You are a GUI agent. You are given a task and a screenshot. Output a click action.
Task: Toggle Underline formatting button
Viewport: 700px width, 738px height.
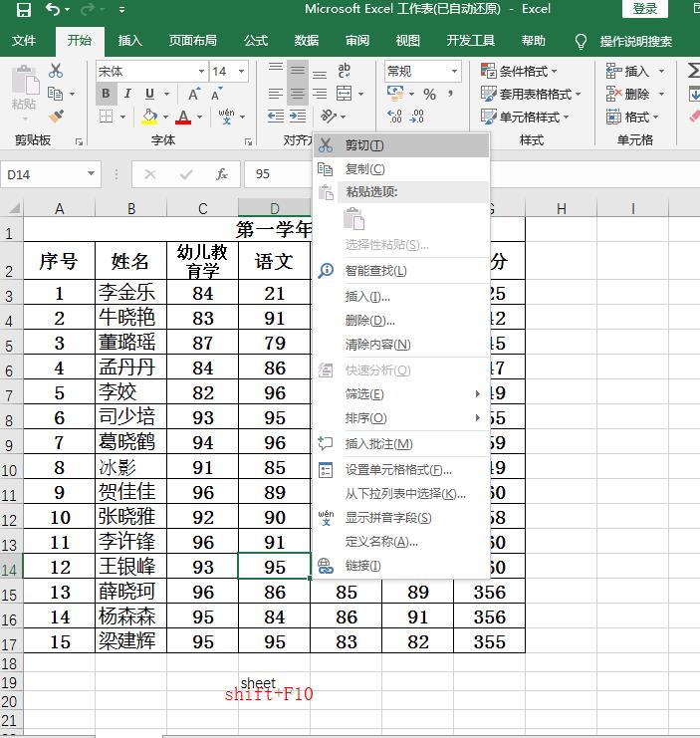point(150,94)
